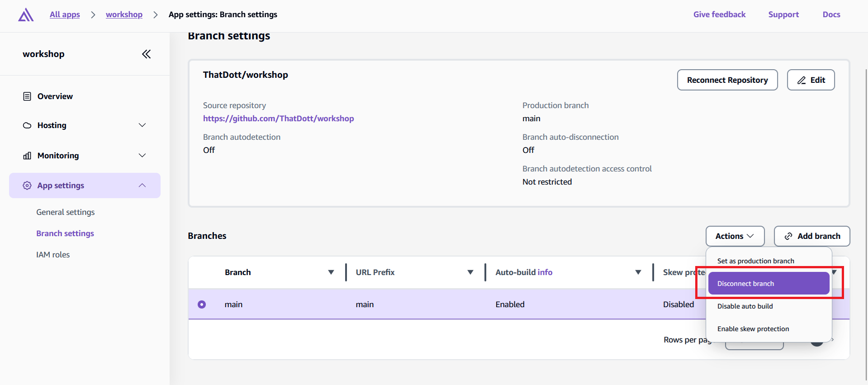Click the Hosting cloud icon
This screenshot has width=868, height=385.
click(27, 125)
